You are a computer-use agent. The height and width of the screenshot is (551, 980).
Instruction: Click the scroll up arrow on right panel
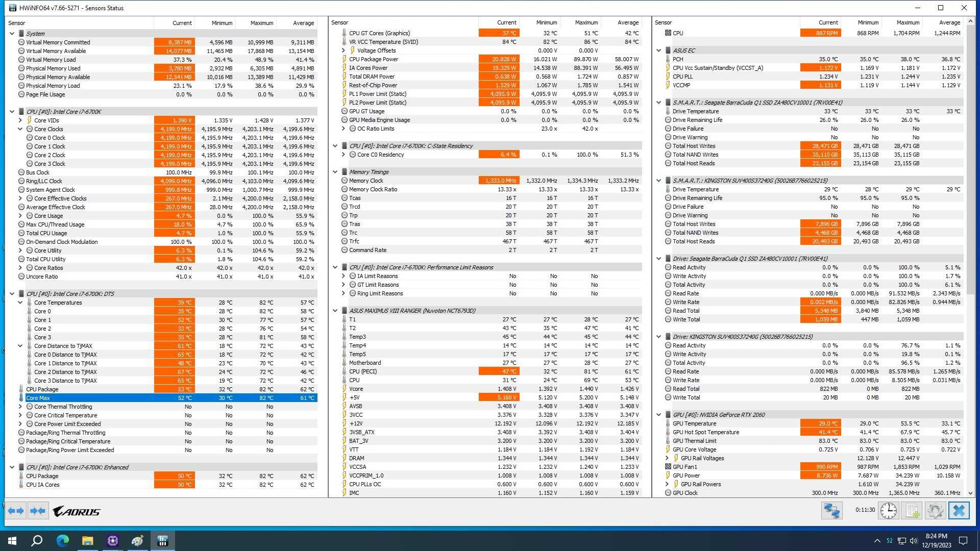(970, 21)
